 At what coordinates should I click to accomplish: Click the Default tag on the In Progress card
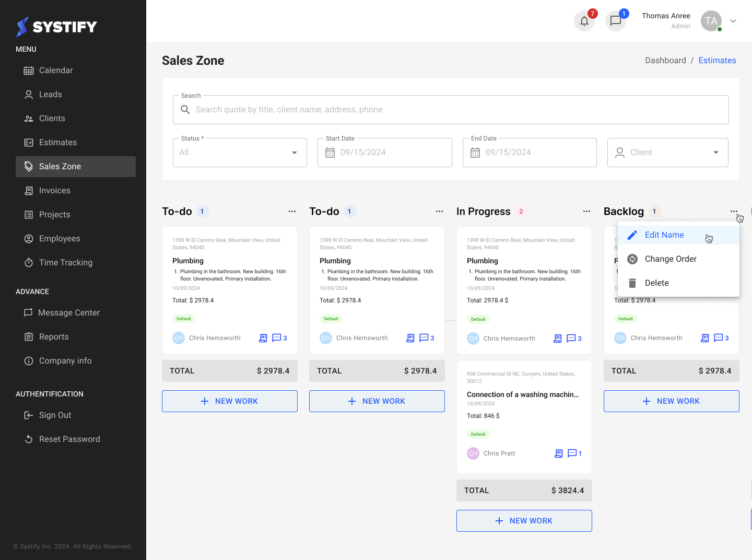click(x=478, y=319)
